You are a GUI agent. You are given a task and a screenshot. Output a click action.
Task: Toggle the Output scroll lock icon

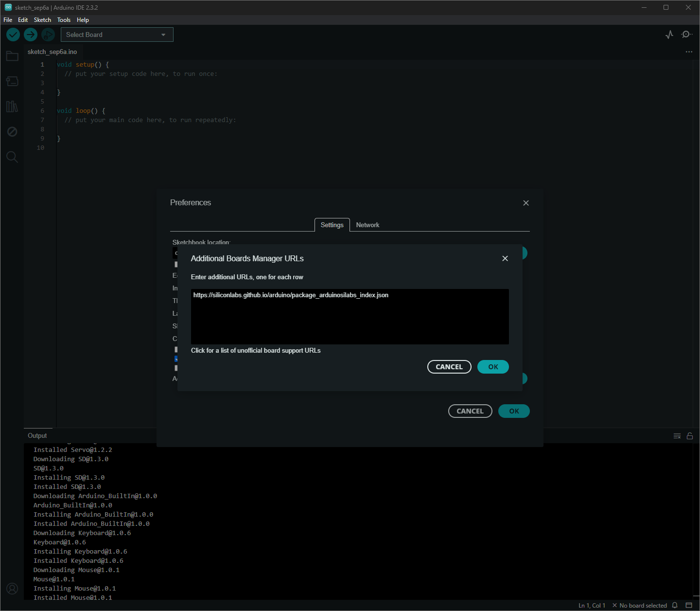coord(690,436)
